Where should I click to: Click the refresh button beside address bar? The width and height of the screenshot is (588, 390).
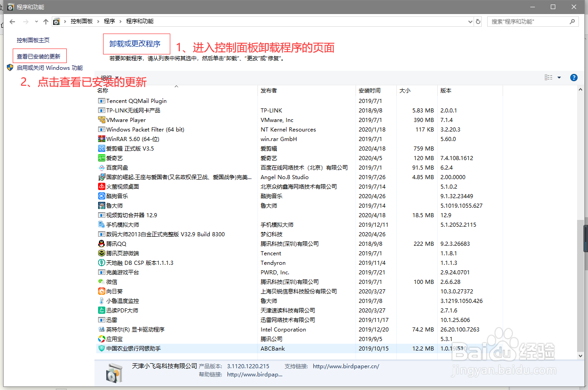click(478, 22)
